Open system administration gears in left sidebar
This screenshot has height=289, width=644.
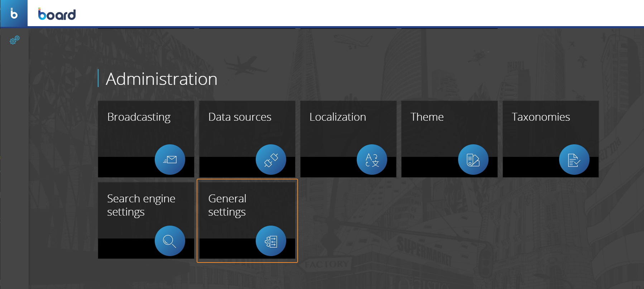(14, 40)
